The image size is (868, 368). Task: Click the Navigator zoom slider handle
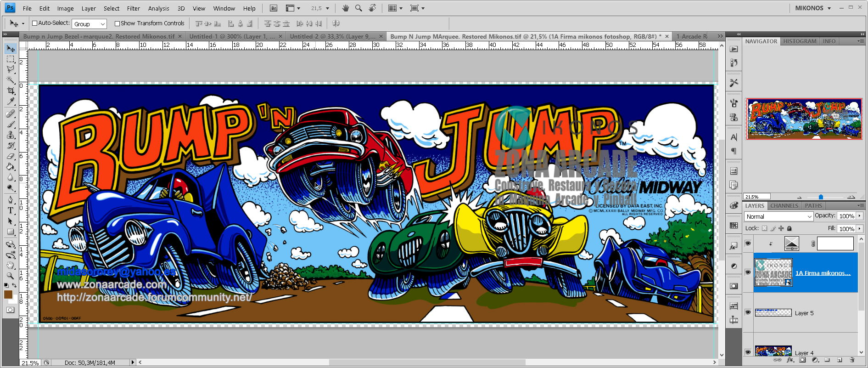click(x=821, y=197)
